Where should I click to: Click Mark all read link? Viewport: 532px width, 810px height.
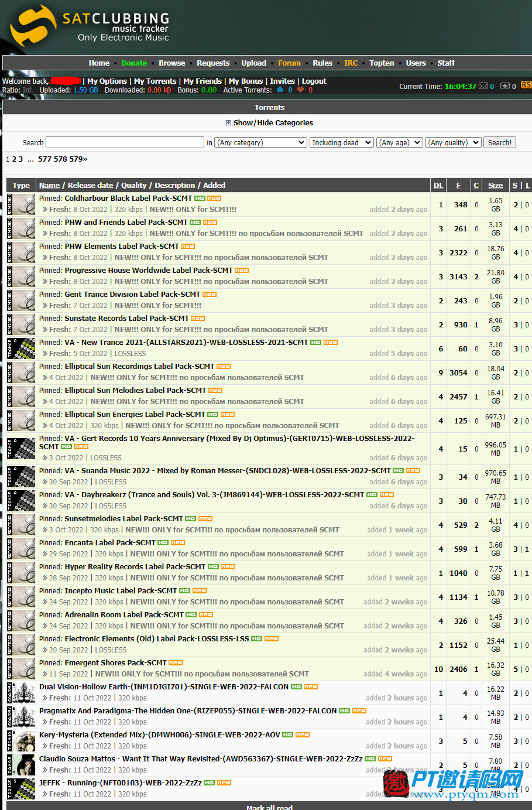click(269, 808)
